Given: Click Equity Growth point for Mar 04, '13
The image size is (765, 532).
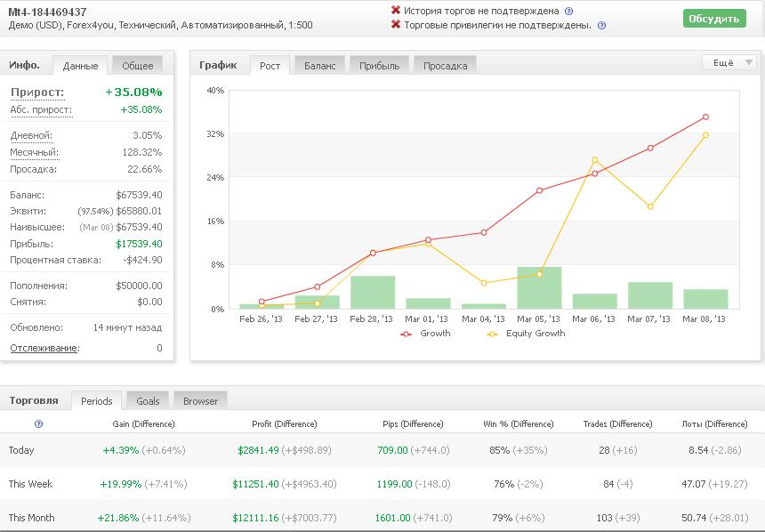Looking at the screenshot, I should pyautogui.click(x=484, y=283).
